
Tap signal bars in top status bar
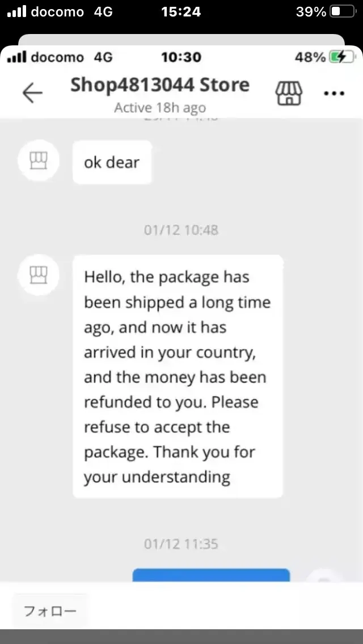coord(17,12)
